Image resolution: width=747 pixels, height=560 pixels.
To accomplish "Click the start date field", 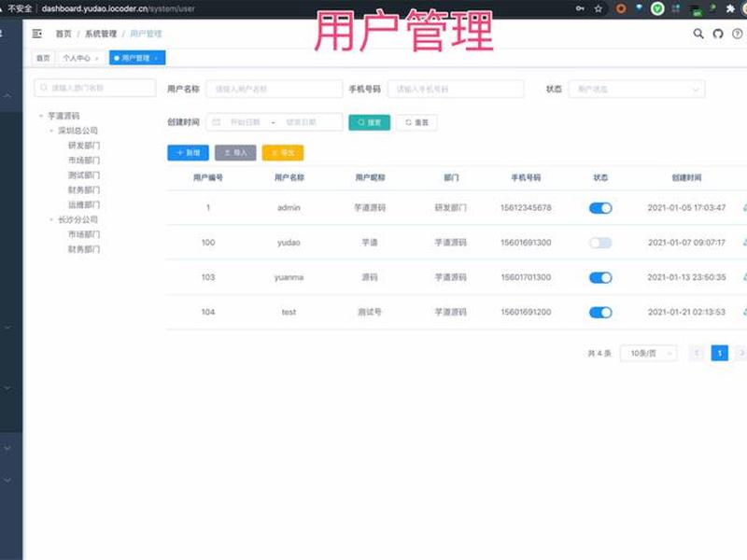I will click(246, 122).
